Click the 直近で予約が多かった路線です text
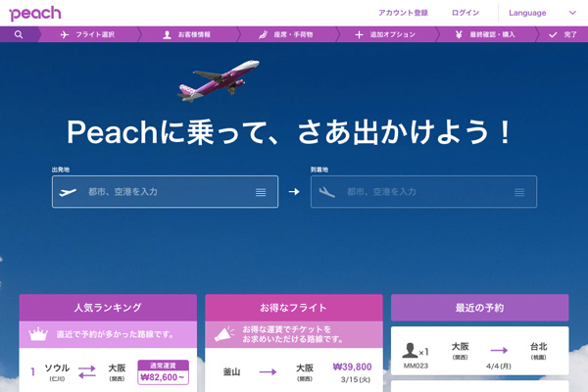 (x=115, y=334)
